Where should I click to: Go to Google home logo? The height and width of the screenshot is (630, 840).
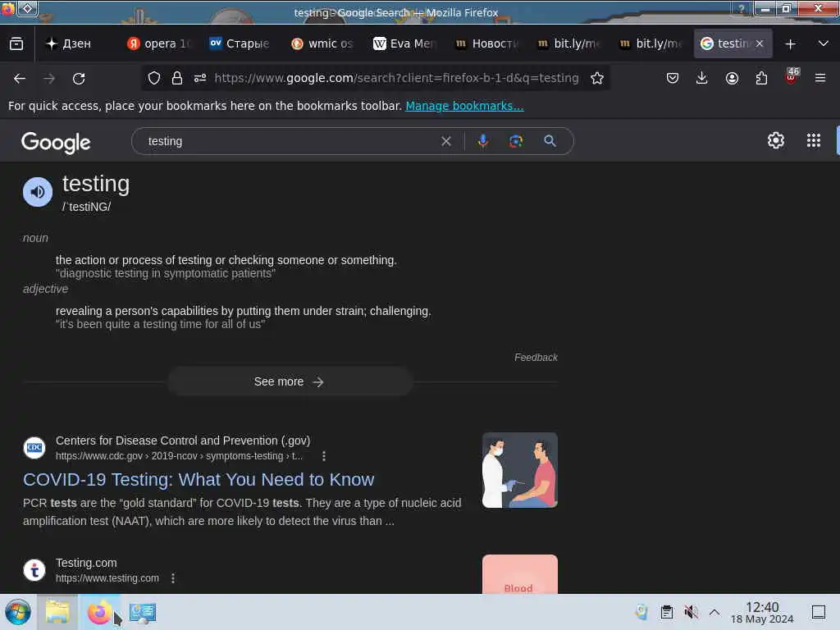point(56,142)
